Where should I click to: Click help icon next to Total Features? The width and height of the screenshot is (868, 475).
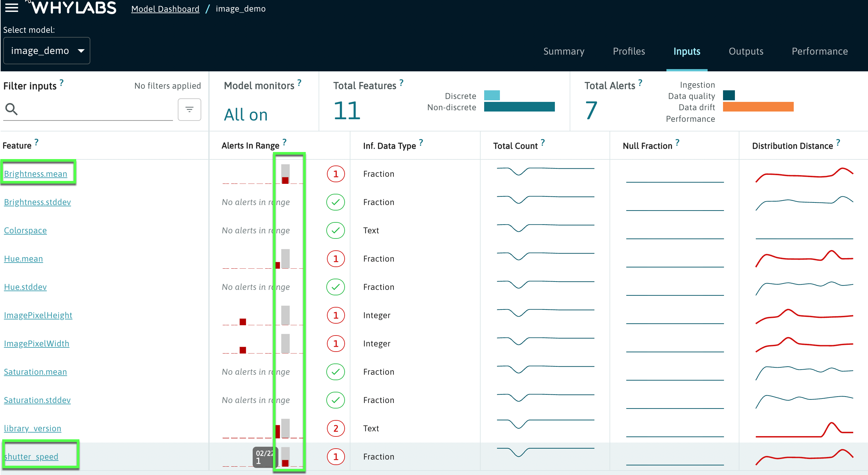coord(401,82)
